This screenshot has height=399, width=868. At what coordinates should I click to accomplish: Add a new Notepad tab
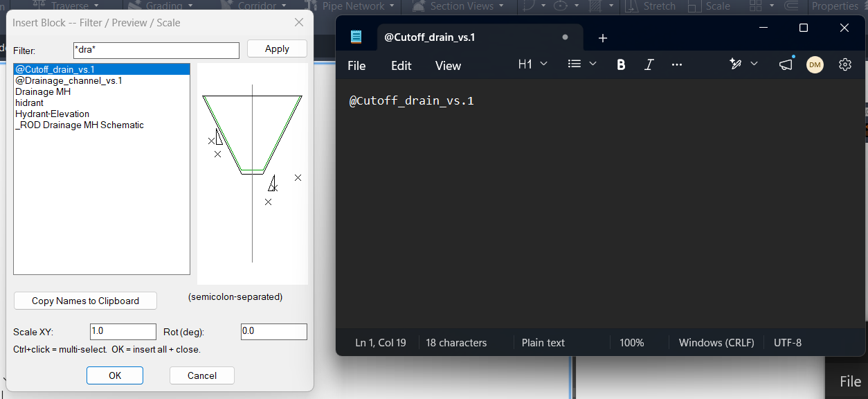(x=602, y=38)
